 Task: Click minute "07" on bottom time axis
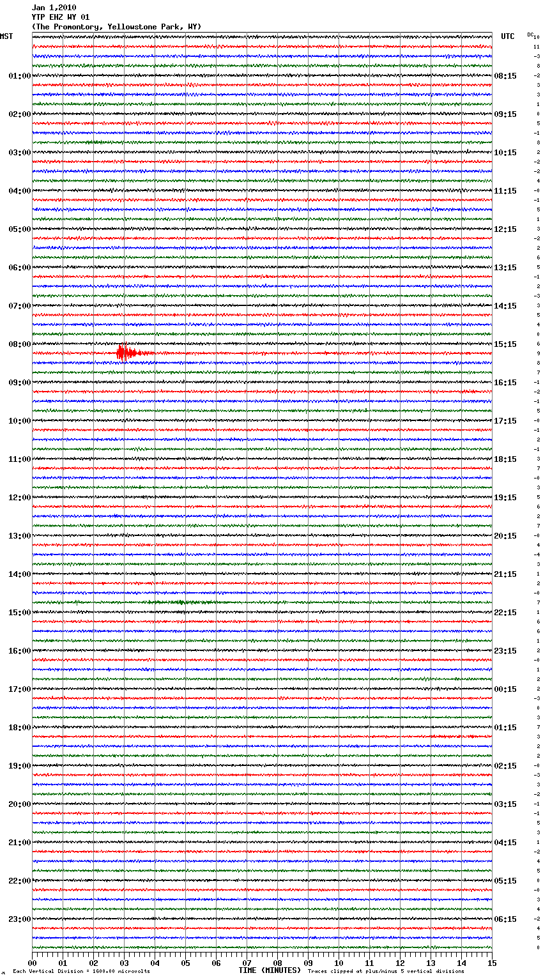click(x=247, y=962)
